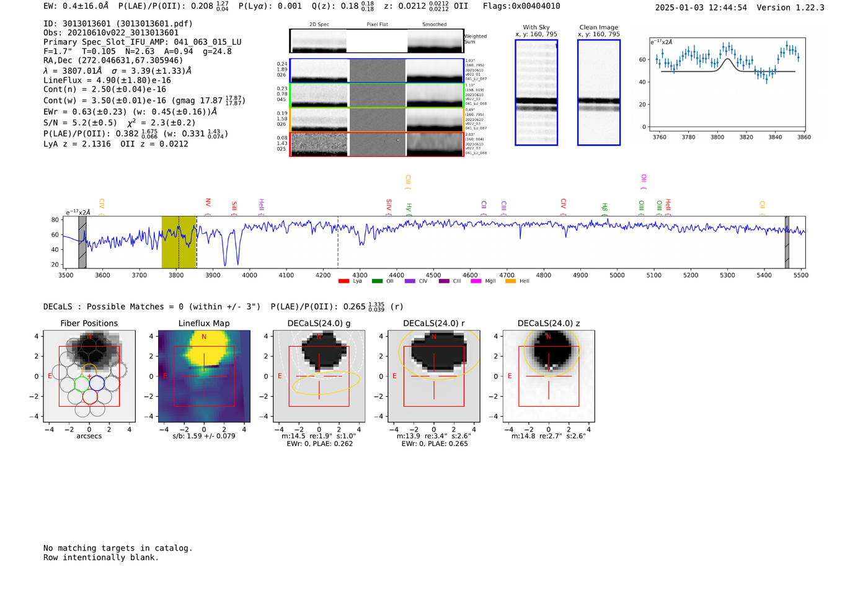Click the EWr: 0, PLAE: 0.265 caption
868x591 pixels.
(435, 443)
